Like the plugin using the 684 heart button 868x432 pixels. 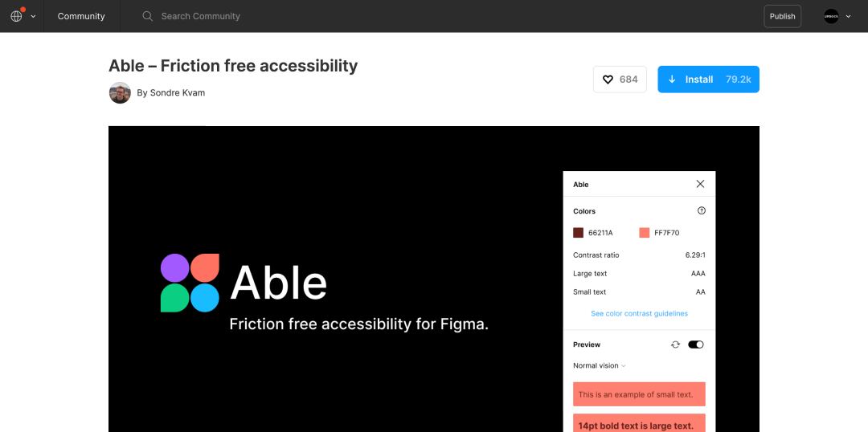[x=620, y=79]
